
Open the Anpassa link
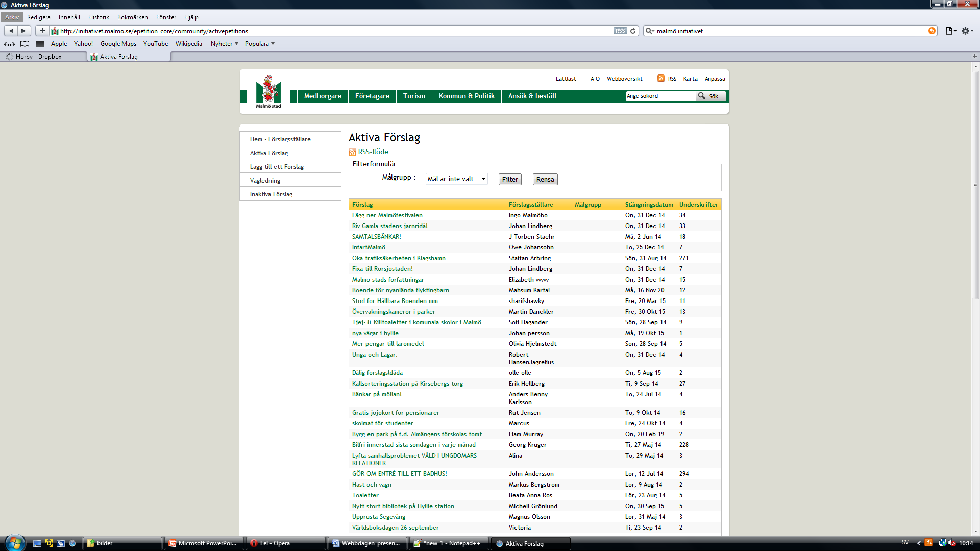715,79
